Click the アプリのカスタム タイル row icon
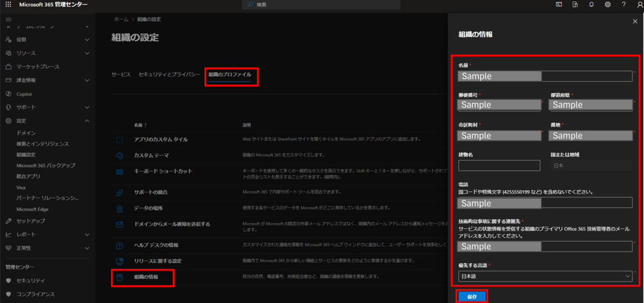This screenshot has width=644, height=303. [x=120, y=139]
